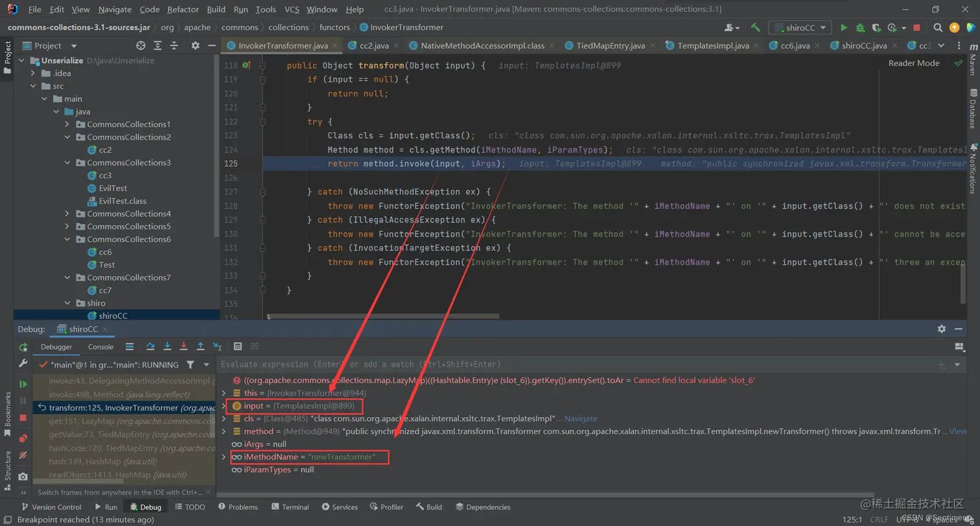Open the thread selector dropdown arrow
This screenshot has width=980, height=526.
tap(207, 365)
